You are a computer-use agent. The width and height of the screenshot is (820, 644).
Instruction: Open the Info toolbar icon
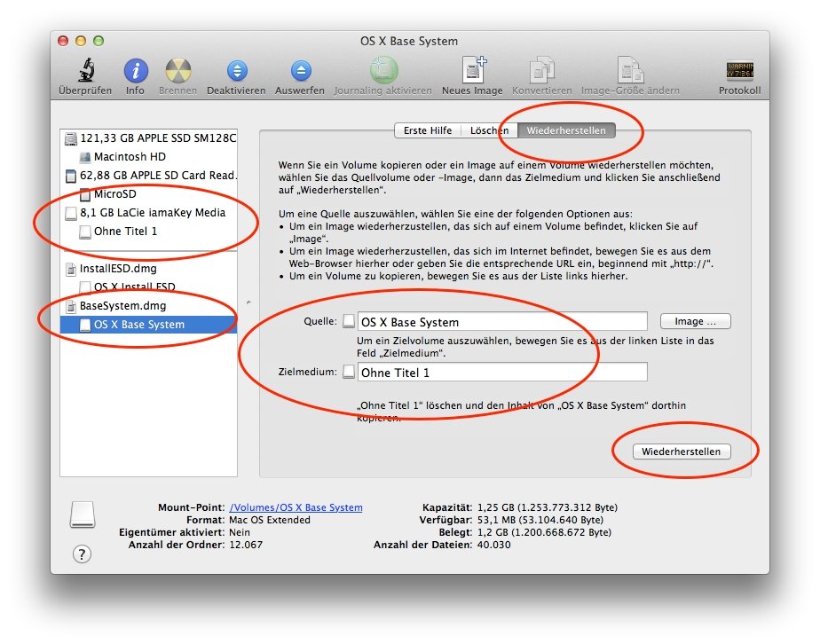(136, 70)
